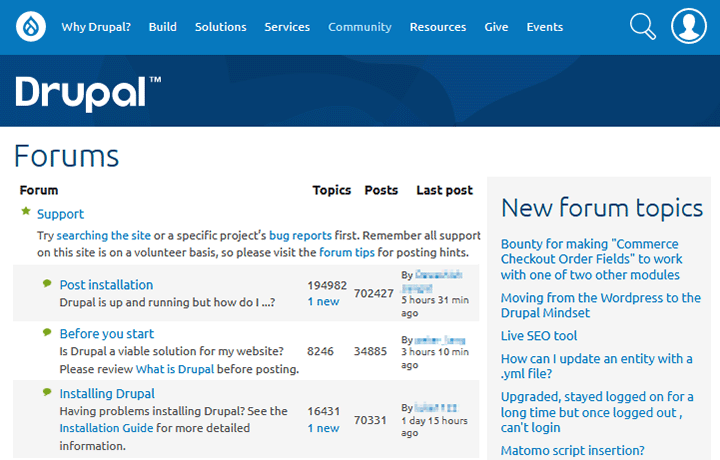Click the Drupal drop logo icon

coord(31,27)
